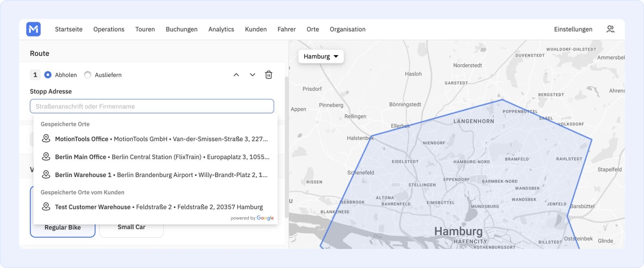Open the Organisation menu item
The height and width of the screenshot is (268, 644).
[x=347, y=29]
